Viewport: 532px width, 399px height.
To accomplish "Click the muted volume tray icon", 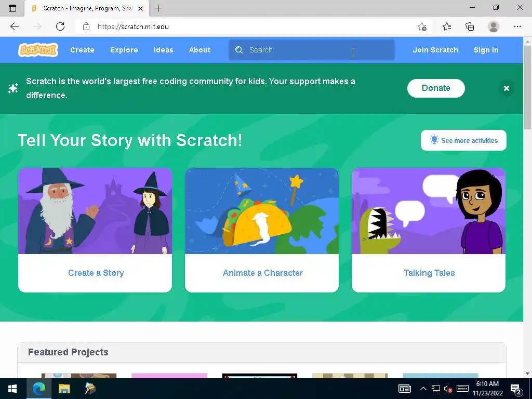I will [448, 389].
